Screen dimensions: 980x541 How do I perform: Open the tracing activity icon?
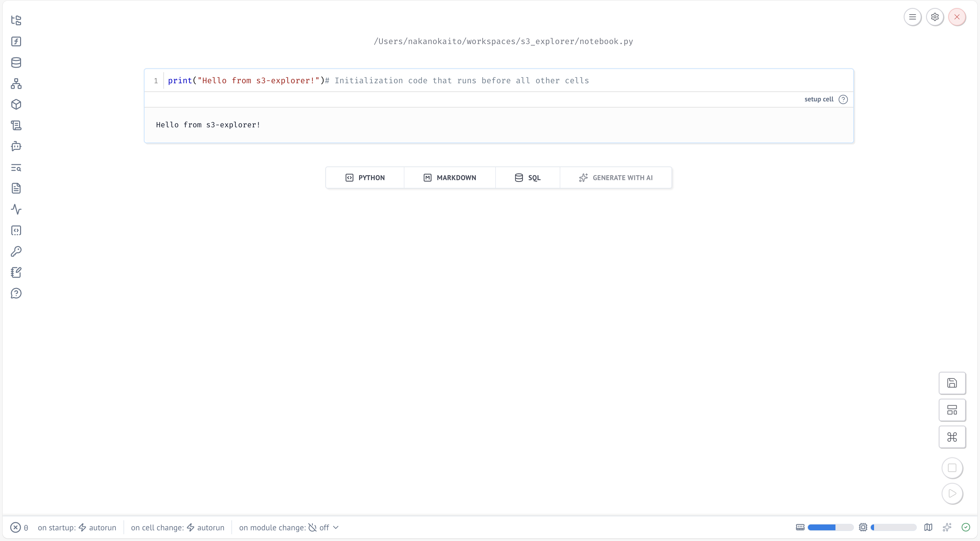click(16, 210)
